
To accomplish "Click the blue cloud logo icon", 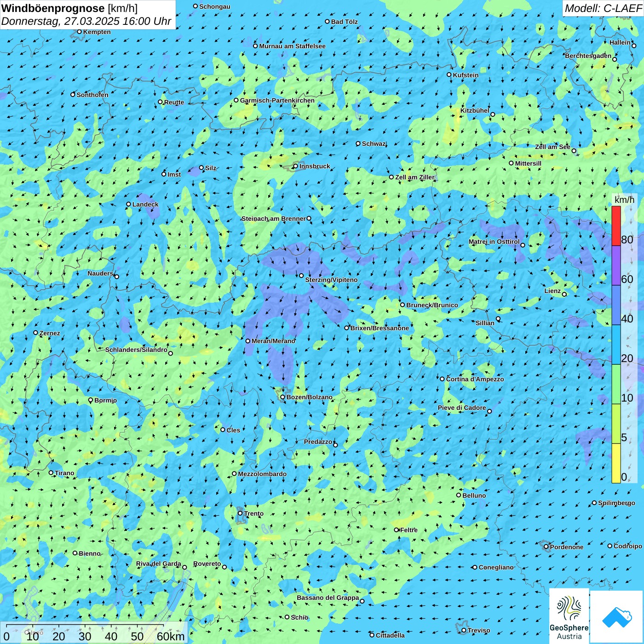I will [x=617, y=617].
